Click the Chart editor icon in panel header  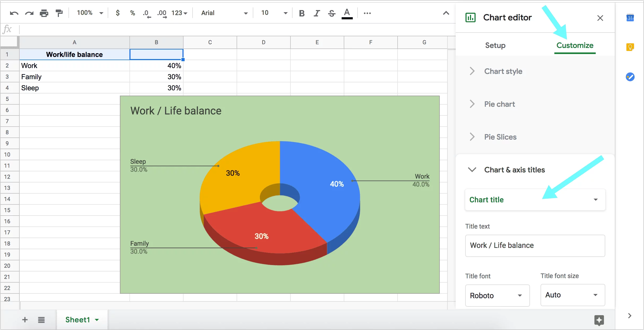(471, 17)
